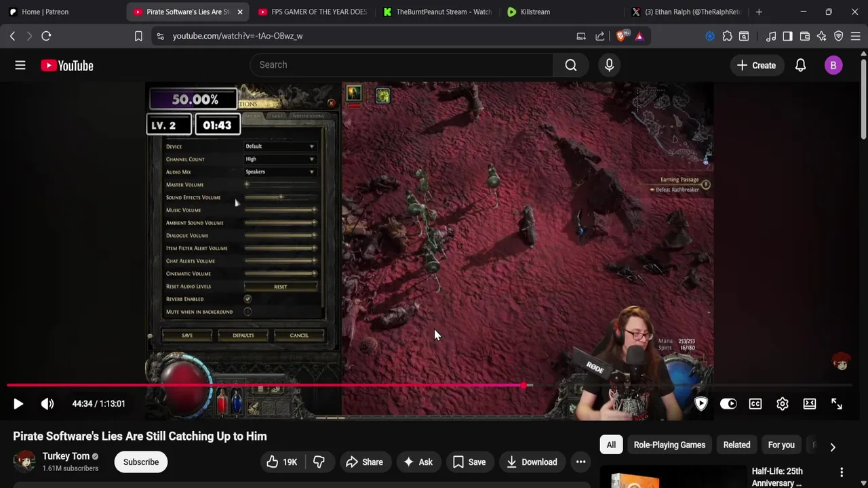Select the All filter chip
868x488 pixels.
coord(611,445)
